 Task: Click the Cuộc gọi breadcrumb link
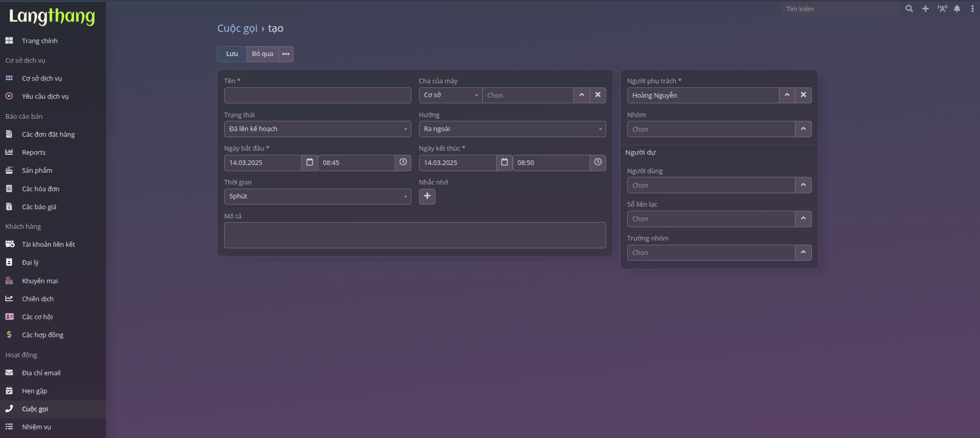pyautogui.click(x=237, y=28)
